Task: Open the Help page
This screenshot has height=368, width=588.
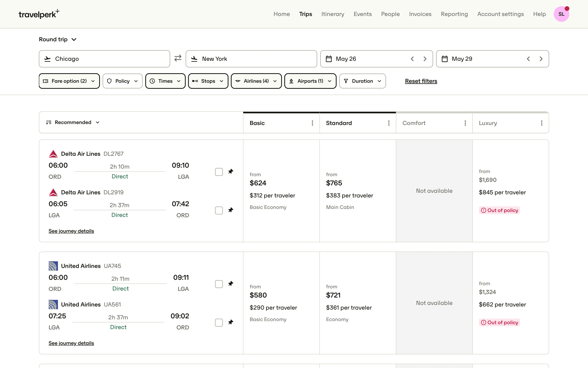Action: [x=539, y=14]
